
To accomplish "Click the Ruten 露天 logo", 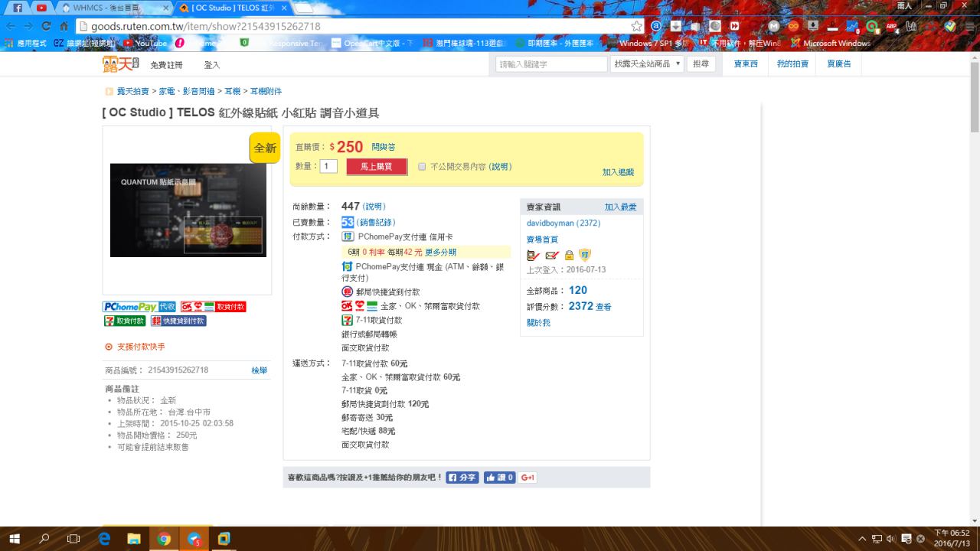I will (121, 64).
